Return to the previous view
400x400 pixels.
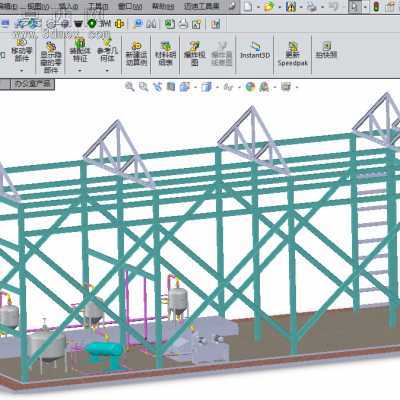coord(157,87)
